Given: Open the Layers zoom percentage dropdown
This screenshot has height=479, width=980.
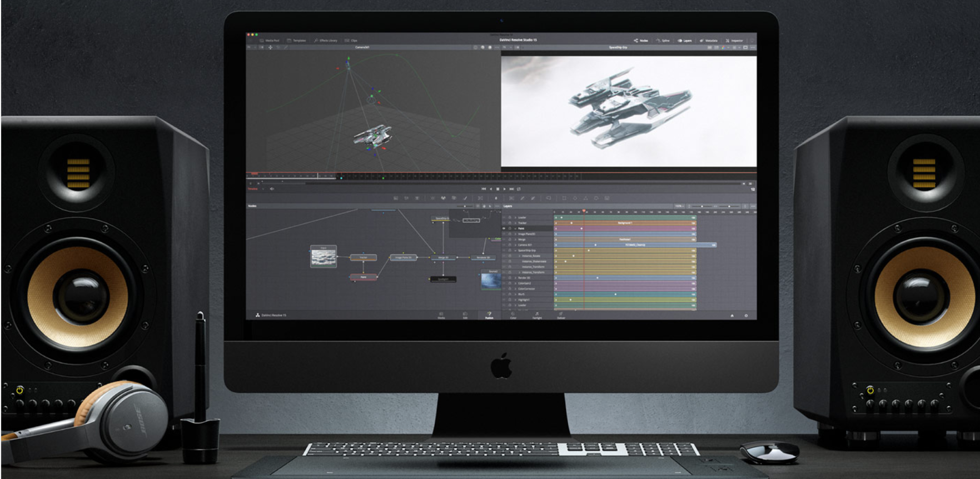Looking at the screenshot, I should click(x=679, y=206).
